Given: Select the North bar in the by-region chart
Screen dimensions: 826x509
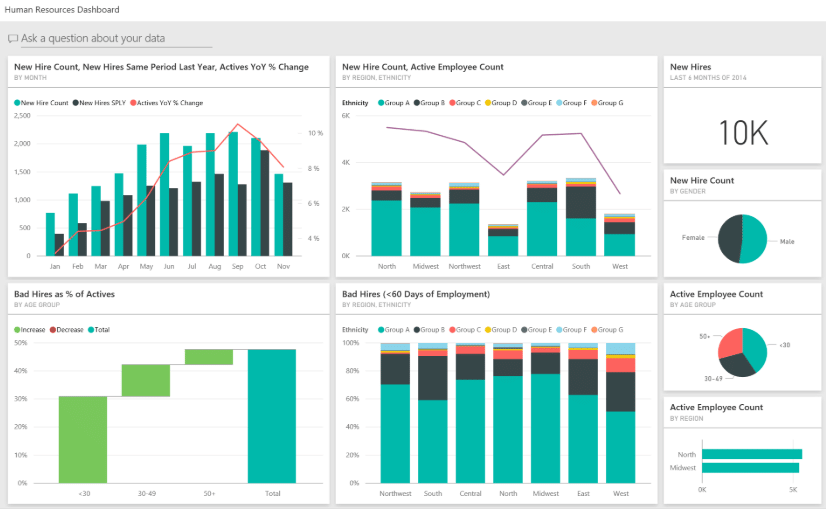Looking at the screenshot, I should coord(751,454).
